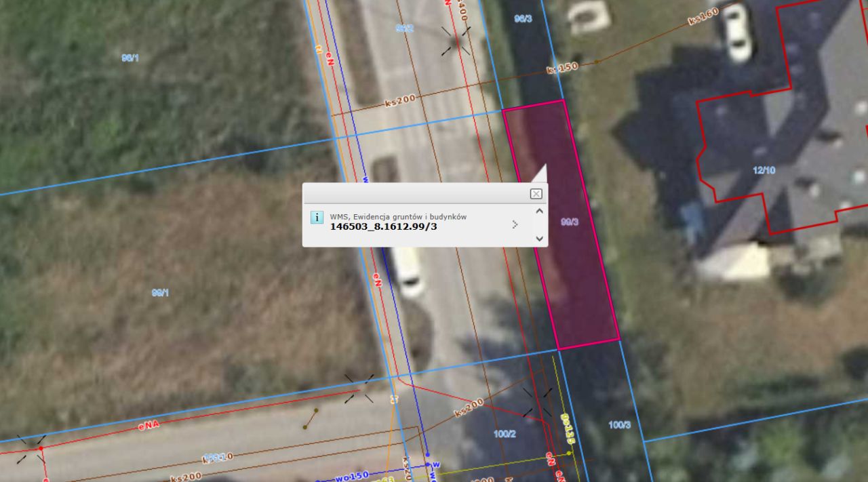The height and width of the screenshot is (482, 868).
Task: Click parcel label 98/3 on the map
Action: pos(523,19)
